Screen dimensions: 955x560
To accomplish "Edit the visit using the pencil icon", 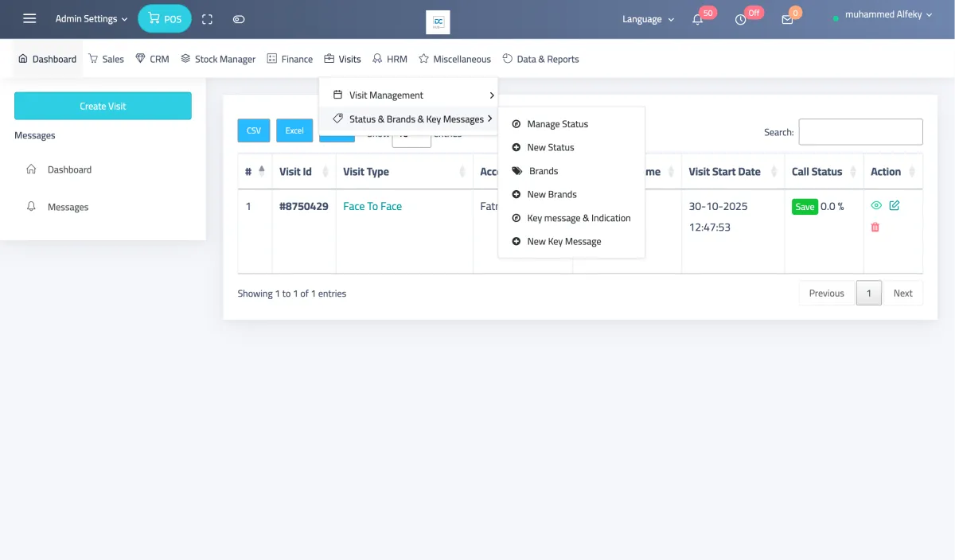I will click(x=894, y=205).
